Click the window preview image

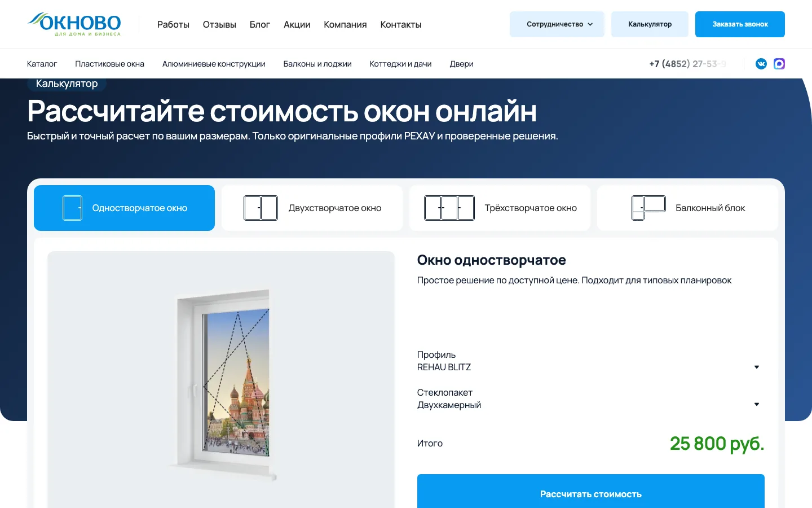pyautogui.click(x=221, y=379)
